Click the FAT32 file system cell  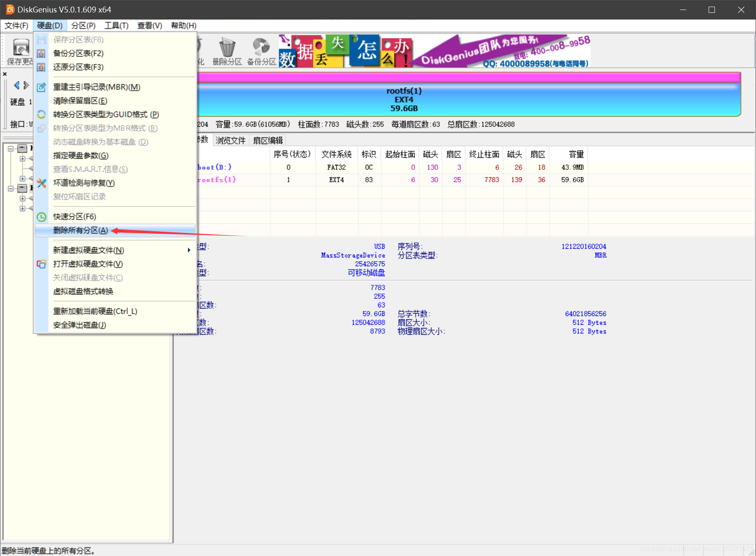[336, 167]
